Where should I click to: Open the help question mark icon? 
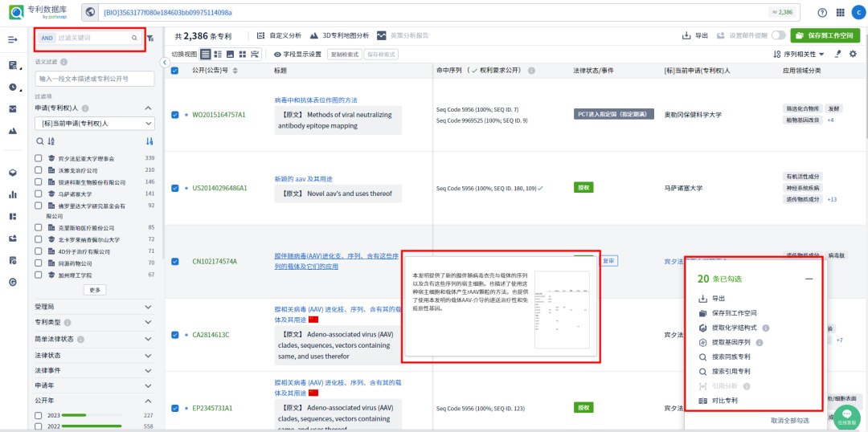(822, 12)
